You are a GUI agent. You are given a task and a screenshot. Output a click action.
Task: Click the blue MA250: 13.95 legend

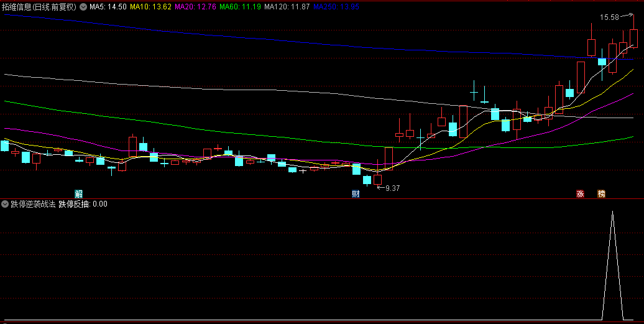tap(336, 7)
